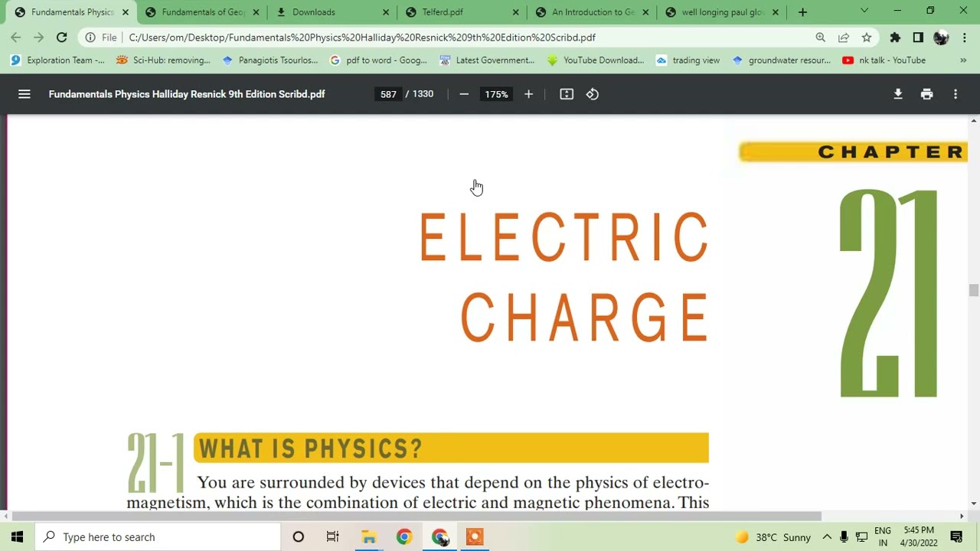Open the browser side panel icon
The image size is (980, 551).
point(918,37)
